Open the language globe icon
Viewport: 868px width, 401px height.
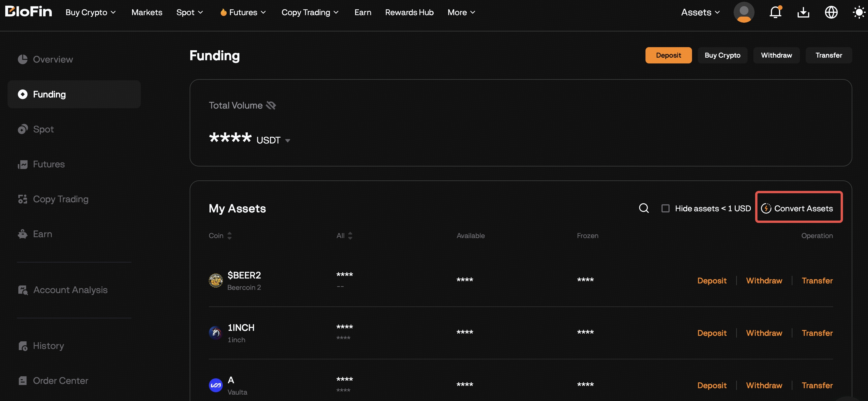pyautogui.click(x=831, y=13)
